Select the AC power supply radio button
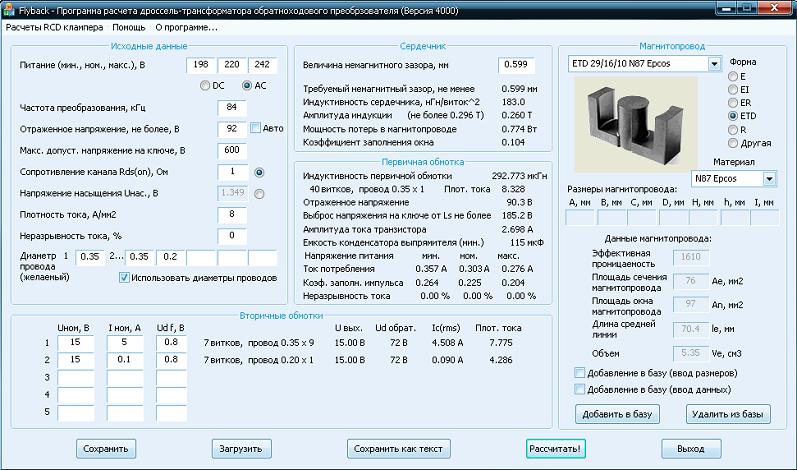The image size is (797, 470). click(x=247, y=86)
